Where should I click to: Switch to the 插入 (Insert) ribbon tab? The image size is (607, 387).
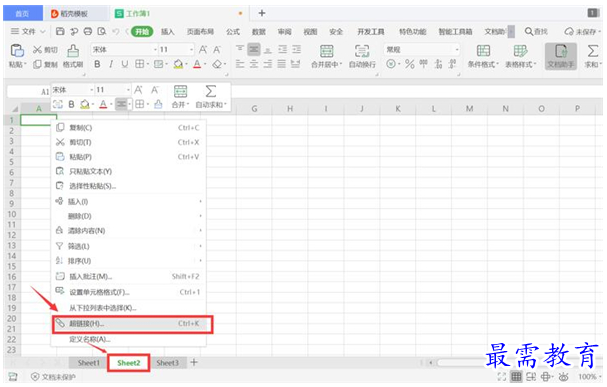(167, 32)
